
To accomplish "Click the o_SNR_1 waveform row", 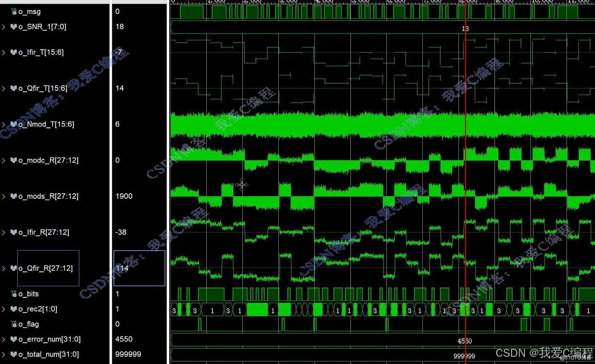I will [382, 28].
